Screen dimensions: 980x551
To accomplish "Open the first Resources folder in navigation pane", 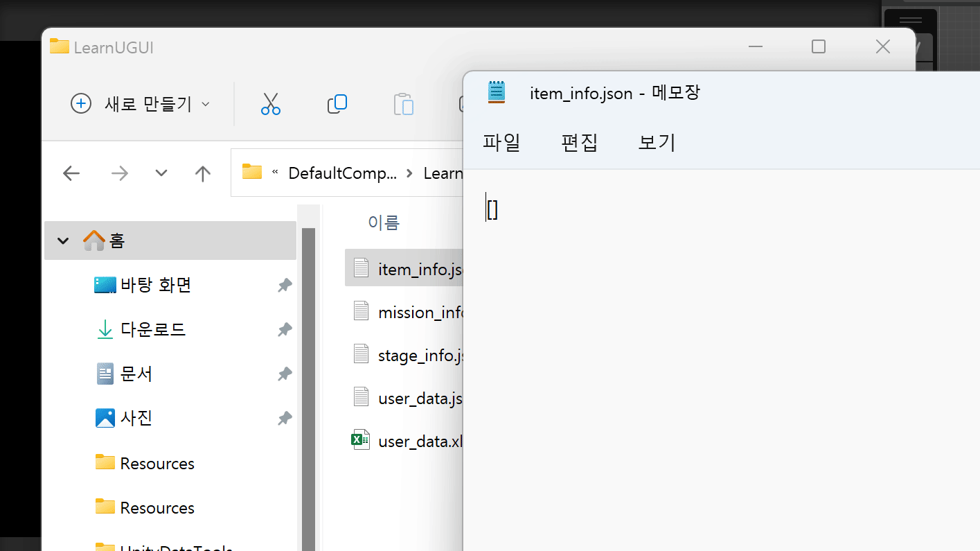I will click(x=157, y=463).
